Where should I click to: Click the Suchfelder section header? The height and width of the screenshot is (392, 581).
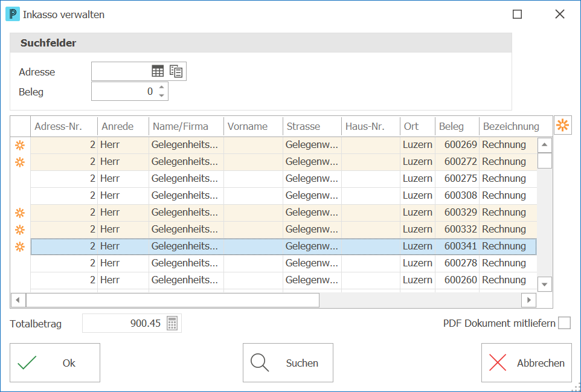pyautogui.click(x=261, y=43)
